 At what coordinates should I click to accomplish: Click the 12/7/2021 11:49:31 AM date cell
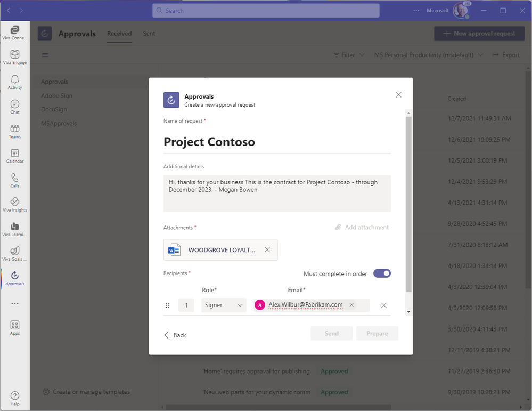coord(479,118)
